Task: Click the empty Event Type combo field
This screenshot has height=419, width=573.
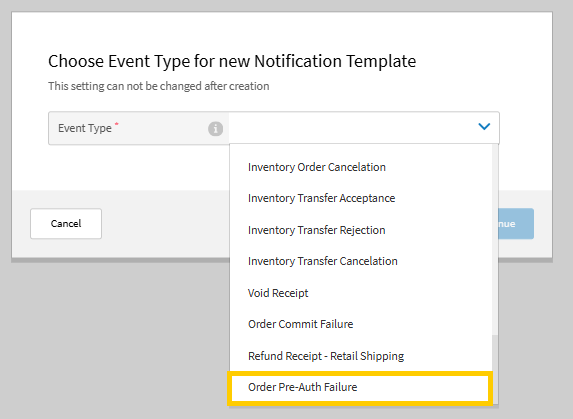Action: [x=364, y=128]
